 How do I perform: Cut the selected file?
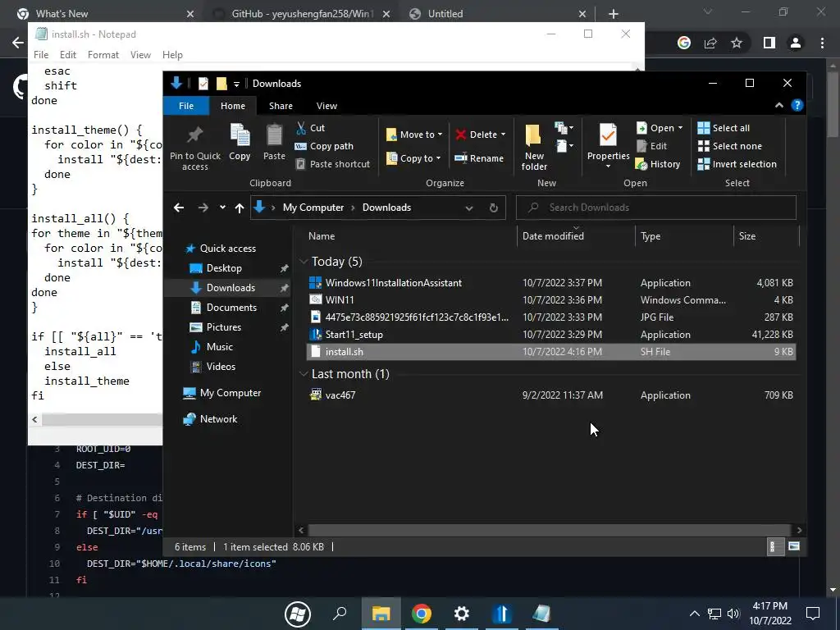311,128
